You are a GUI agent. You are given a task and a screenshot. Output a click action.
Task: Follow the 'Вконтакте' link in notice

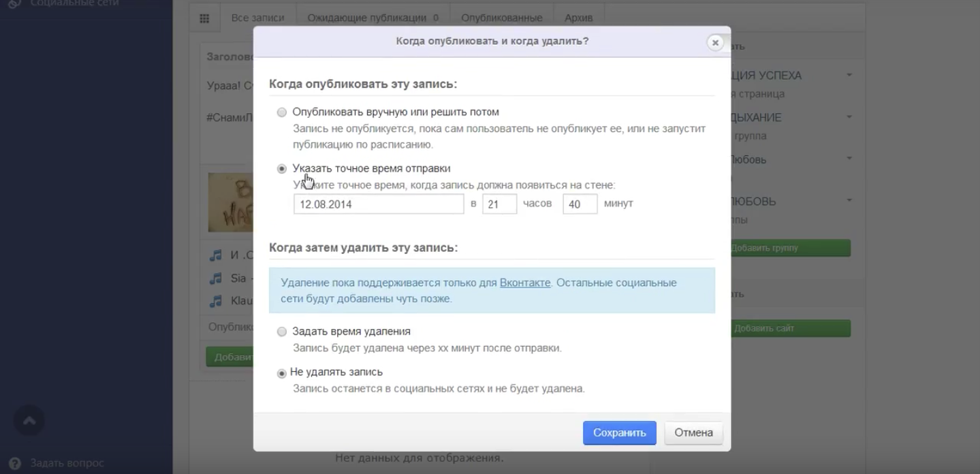point(524,283)
